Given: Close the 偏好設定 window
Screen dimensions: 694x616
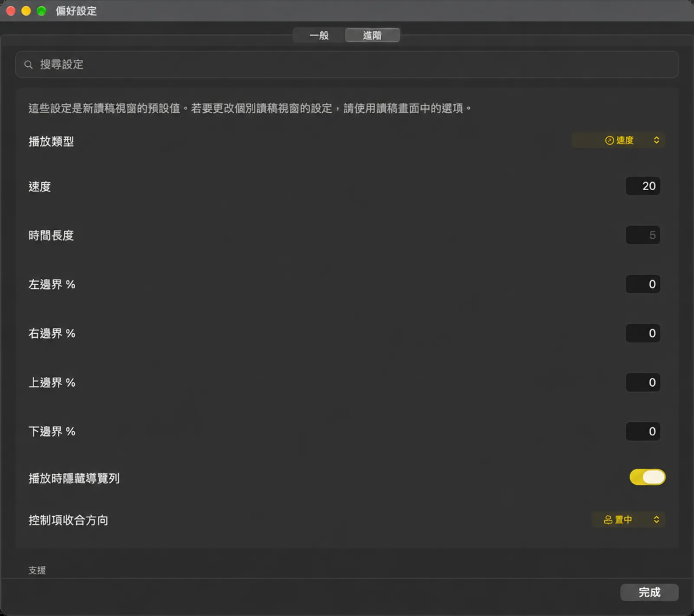Looking at the screenshot, I should (11, 11).
